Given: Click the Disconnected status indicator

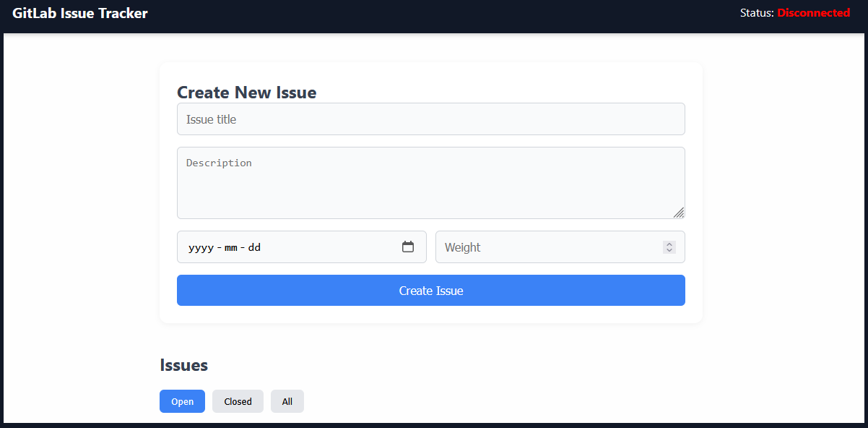Looking at the screenshot, I should [814, 13].
